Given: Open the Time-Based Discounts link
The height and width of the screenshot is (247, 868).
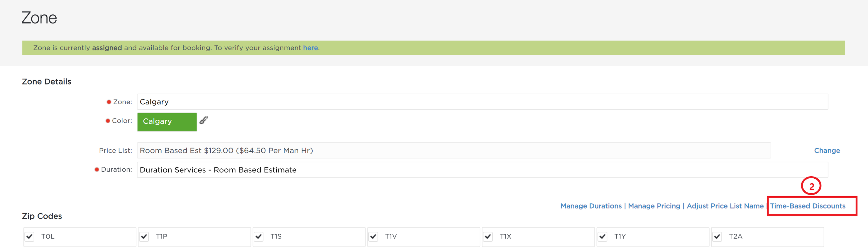Looking at the screenshot, I should click(x=807, y=206).
